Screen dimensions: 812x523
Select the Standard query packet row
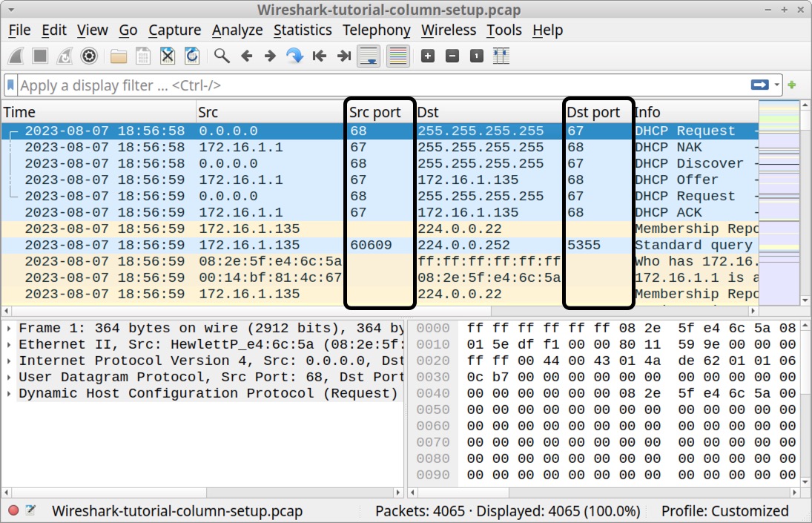[380, 246]
